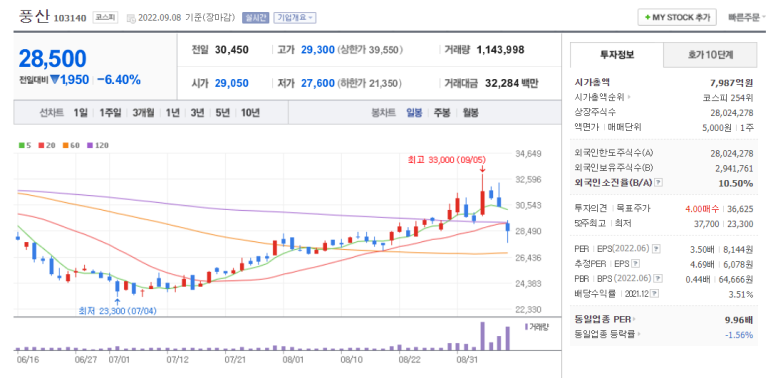Select the 일봉 candle chart
The width and height of the screenshot is (773, 378).
tap(414, 113)
